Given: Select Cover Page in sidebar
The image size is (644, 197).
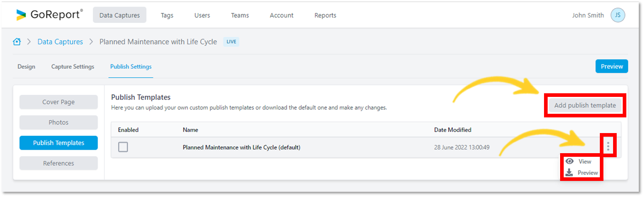Looking at the screenshot, I should point(59,102).
